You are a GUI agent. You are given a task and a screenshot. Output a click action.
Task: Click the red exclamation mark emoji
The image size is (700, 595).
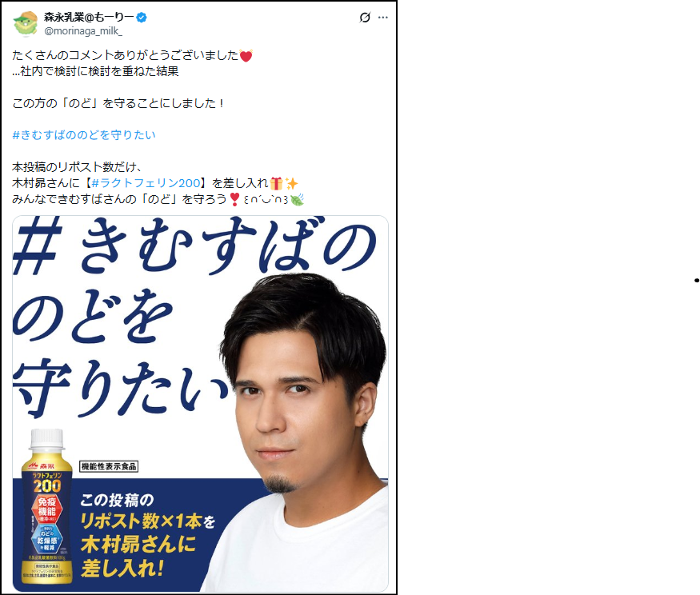(x=235, y=199)
